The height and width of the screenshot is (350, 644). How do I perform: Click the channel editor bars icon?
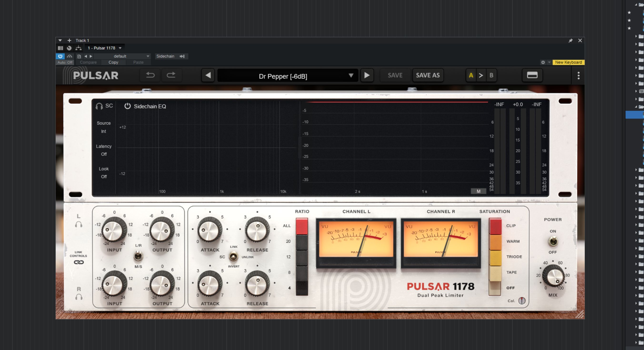[x=60, y=48]
